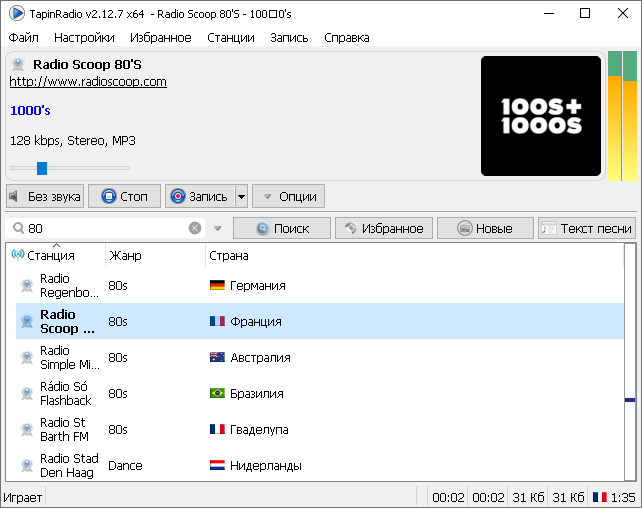Click the station icon for Radio Scoop row
This screenshot has width=642, height=508.
coord(27,321)
